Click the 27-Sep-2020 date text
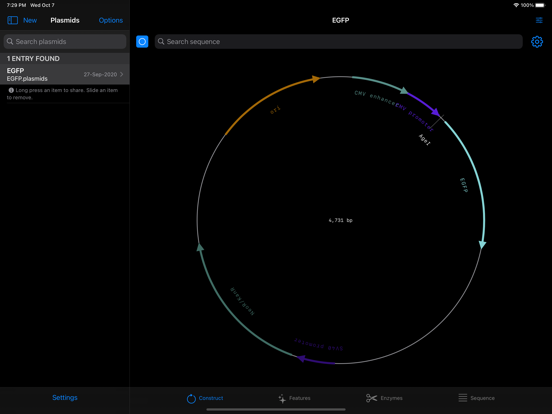552x414 pixels. [100, 75]
